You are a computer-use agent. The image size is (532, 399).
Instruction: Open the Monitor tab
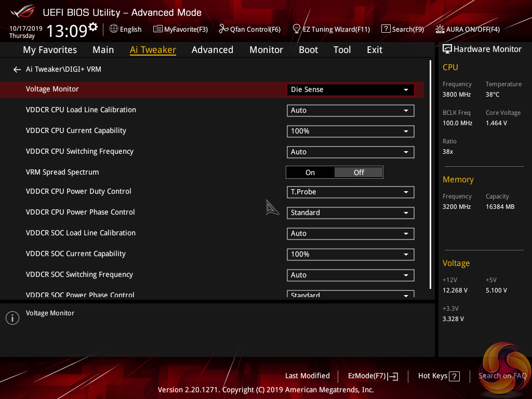click(266, 50)
